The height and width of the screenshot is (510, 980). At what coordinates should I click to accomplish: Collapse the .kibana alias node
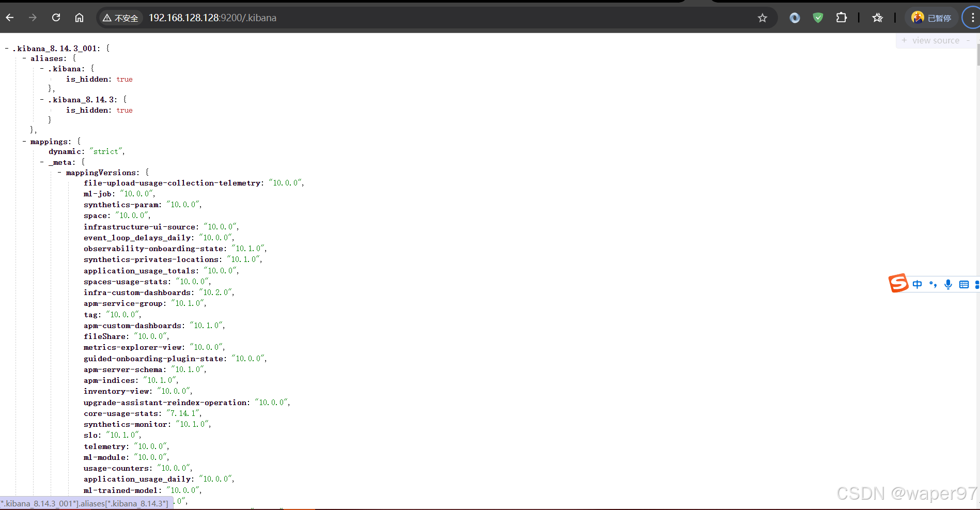pos(42,69)
